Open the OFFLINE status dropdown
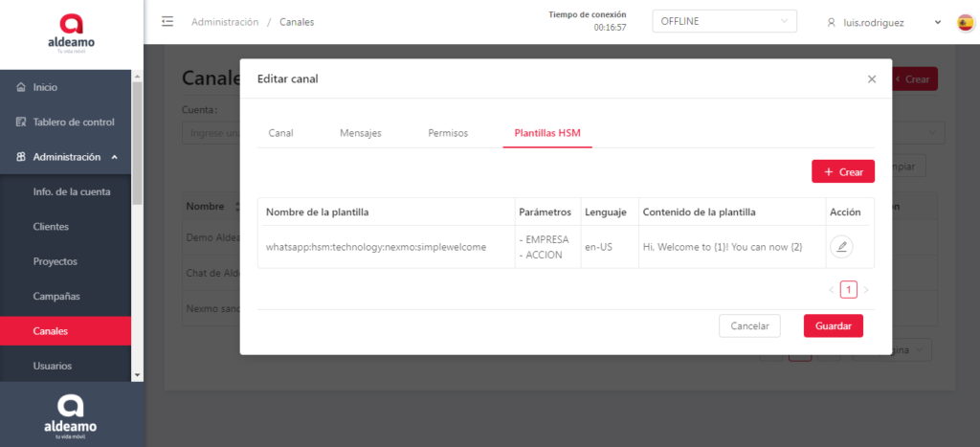This screenshot has width=980, height=447. (x=724, y=21)
